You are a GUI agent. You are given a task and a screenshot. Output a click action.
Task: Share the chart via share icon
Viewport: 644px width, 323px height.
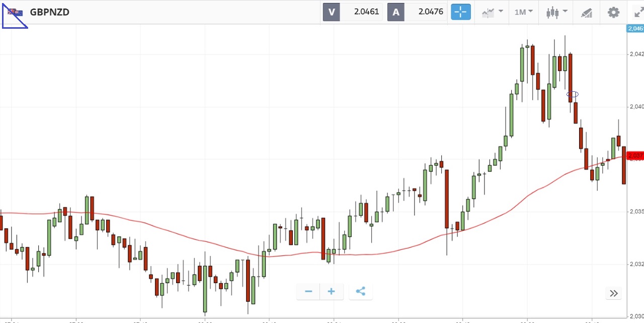[x=360, y=291]
